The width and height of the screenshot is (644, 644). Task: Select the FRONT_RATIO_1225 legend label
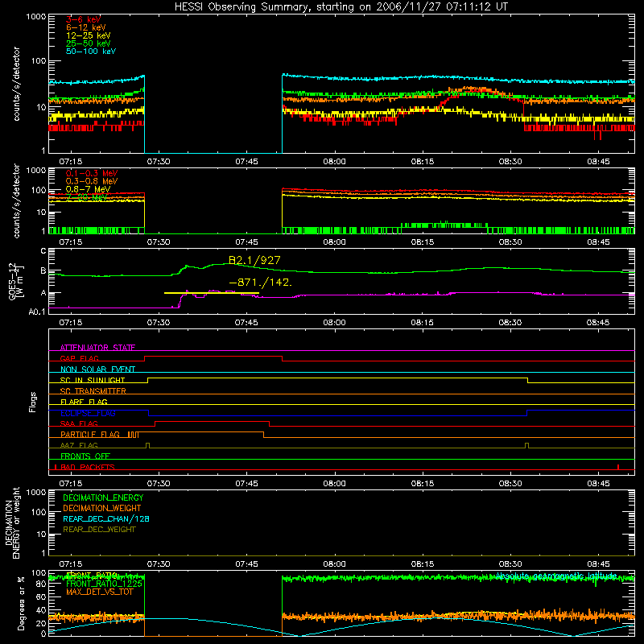coord(104,584)
